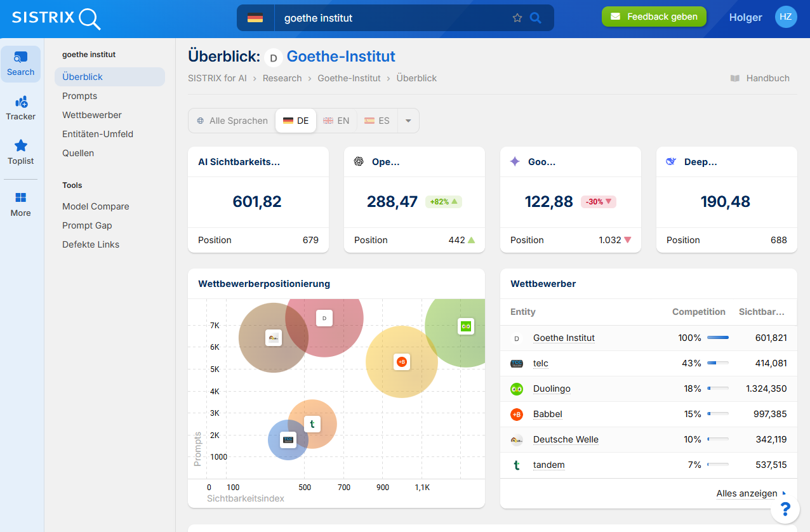Open the telc competitor link
The height and width of the screenshot is (532, 810).
[x=540, y=363]
